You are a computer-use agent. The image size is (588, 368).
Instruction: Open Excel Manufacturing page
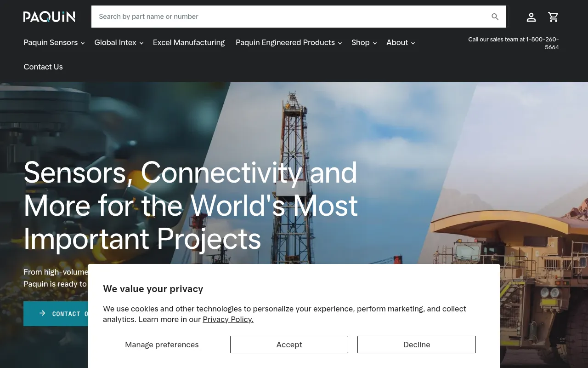(x=189, y=42)
